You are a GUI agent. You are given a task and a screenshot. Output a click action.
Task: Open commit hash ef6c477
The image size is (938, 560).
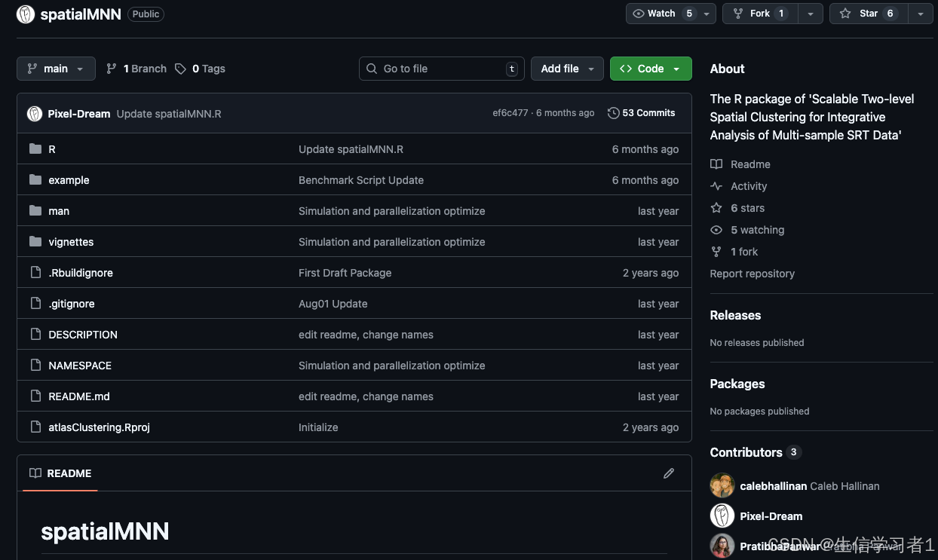click(510, 113)
